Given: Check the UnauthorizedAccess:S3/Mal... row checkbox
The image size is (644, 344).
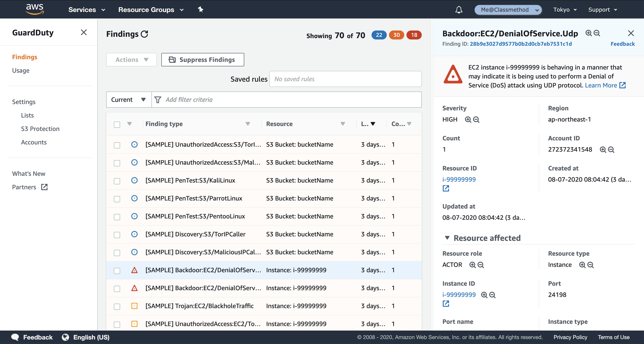Looking at the screenshot, I should (117, 163).
